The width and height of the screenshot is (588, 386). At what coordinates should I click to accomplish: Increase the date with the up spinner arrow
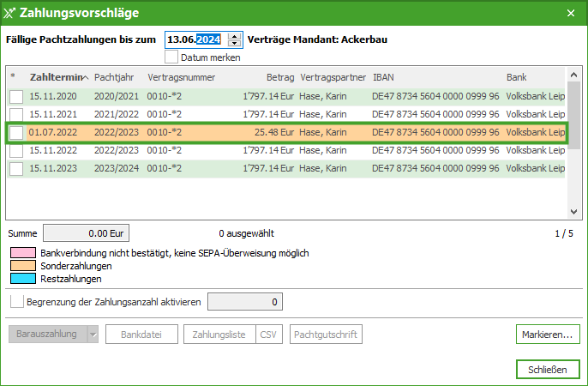(x=234, y=35)
